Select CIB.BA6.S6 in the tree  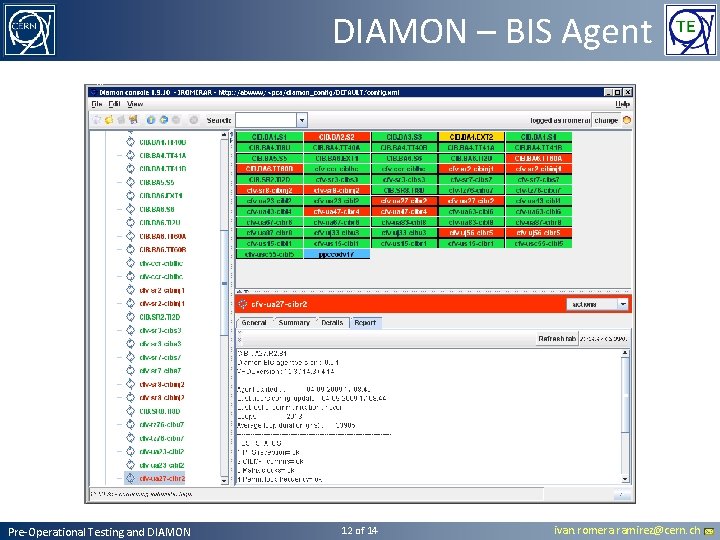(x=157, y=209)
